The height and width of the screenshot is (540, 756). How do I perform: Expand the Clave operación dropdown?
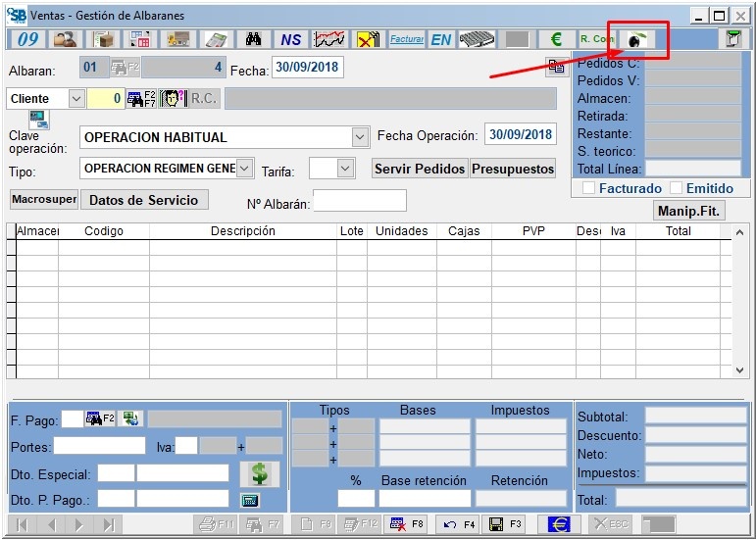(360, 137)
